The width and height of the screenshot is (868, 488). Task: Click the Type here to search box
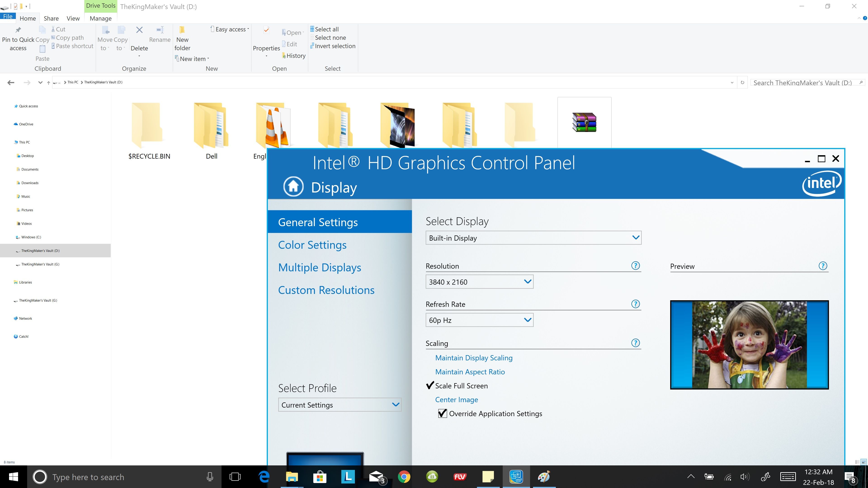pyautogui.click(x=125, y=477)
